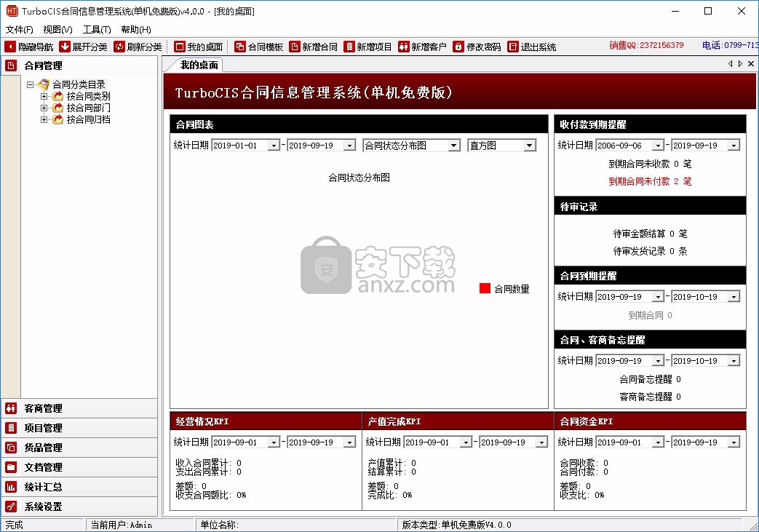Open the 直方图 chart style dropdown
The image size is (759, 532).
(x=530, y=146)
